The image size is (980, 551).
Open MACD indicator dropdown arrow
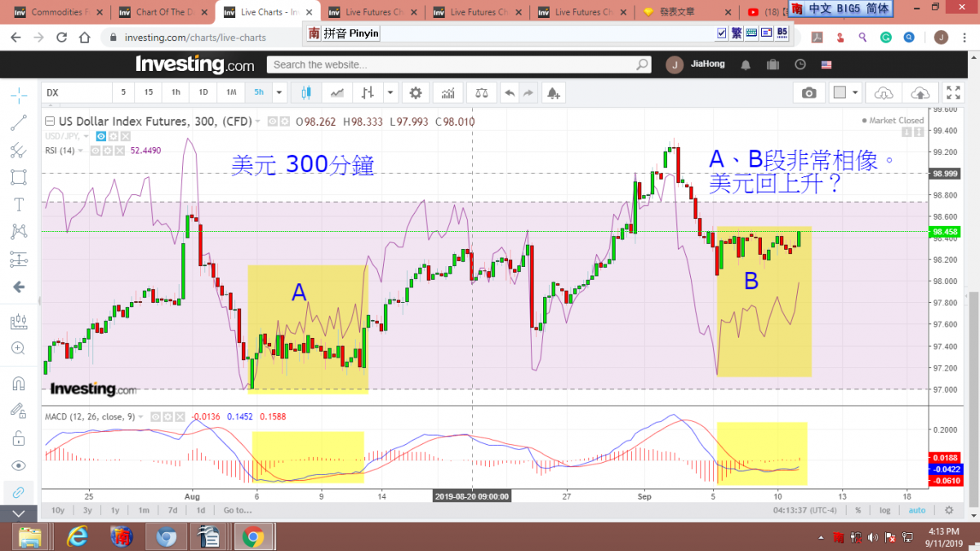(x=140, y=417)
